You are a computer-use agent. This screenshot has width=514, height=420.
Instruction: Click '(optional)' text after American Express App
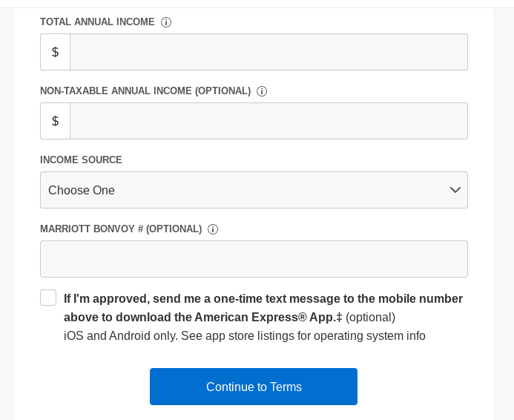[370, 318]
